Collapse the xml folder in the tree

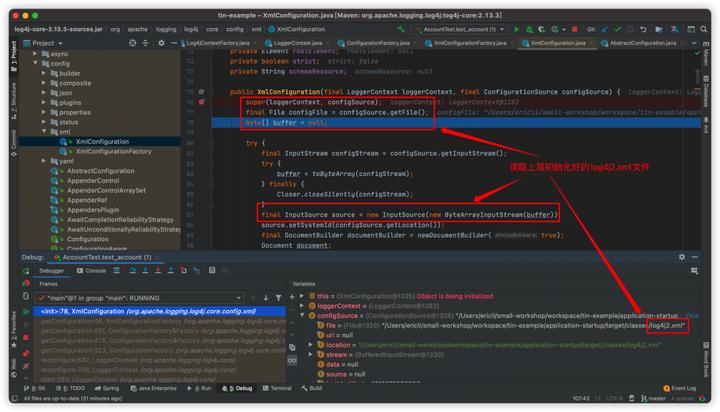44,131
